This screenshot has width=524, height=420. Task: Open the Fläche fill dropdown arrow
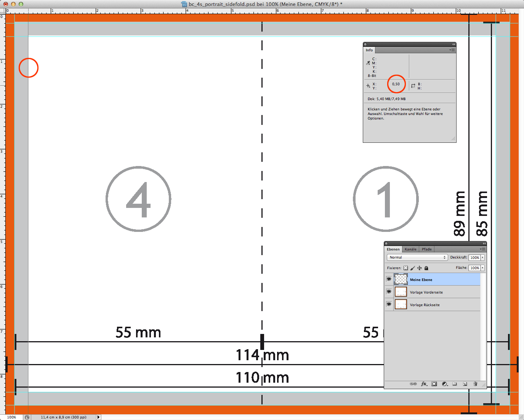pyautogui.click(x=482, y=268)
